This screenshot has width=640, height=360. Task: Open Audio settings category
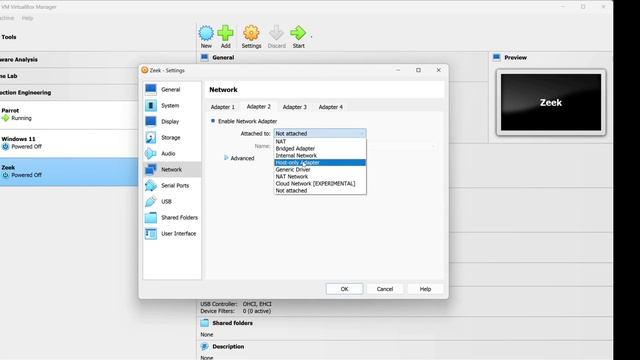[172, 153]
